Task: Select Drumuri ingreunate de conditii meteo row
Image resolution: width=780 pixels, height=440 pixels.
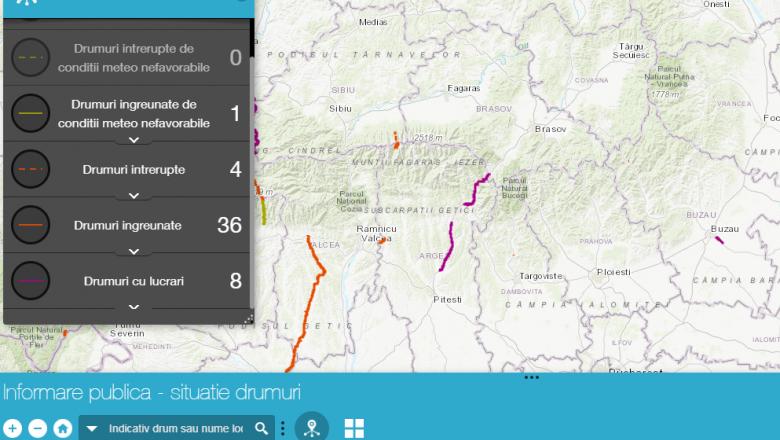Action: point(134,113)
